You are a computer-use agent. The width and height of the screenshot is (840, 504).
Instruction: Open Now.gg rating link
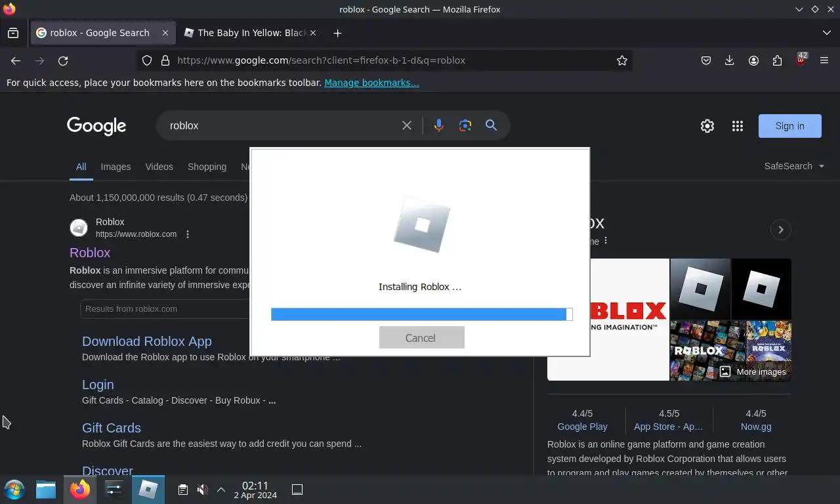(756, 427)
